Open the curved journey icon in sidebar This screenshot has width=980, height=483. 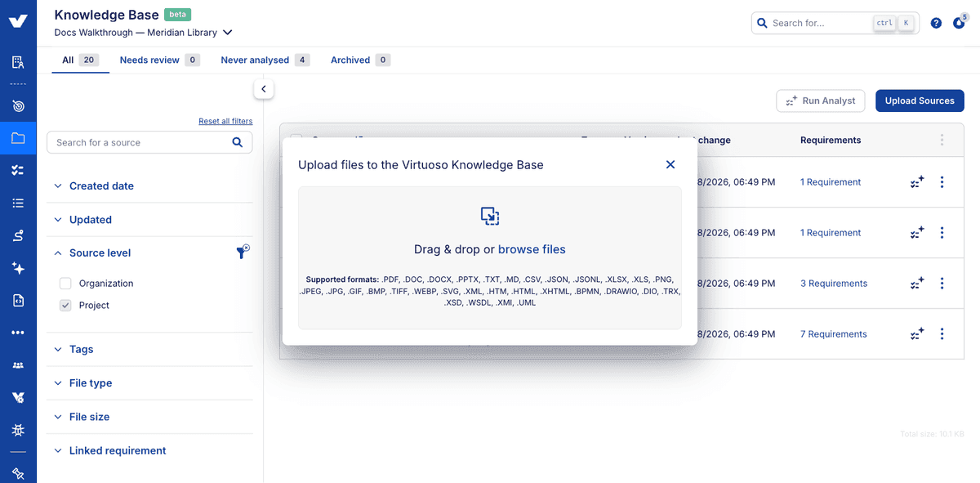(18, 235)
